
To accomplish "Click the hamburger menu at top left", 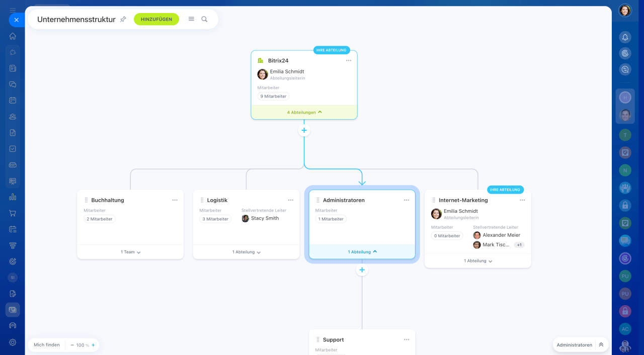I will (13, 10).
